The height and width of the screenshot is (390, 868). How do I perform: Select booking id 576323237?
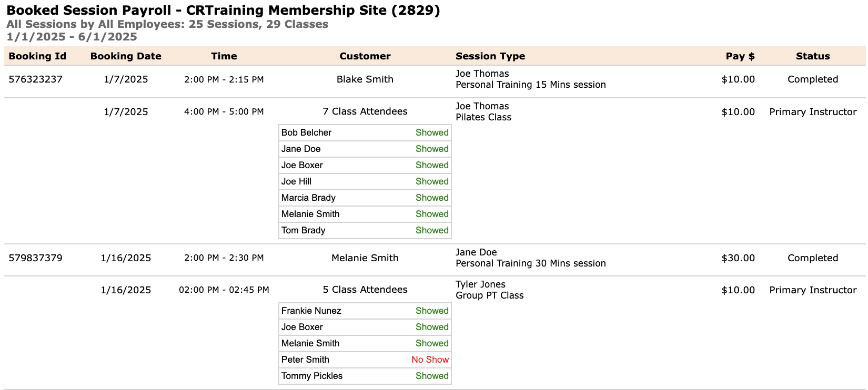coord(36,79)
